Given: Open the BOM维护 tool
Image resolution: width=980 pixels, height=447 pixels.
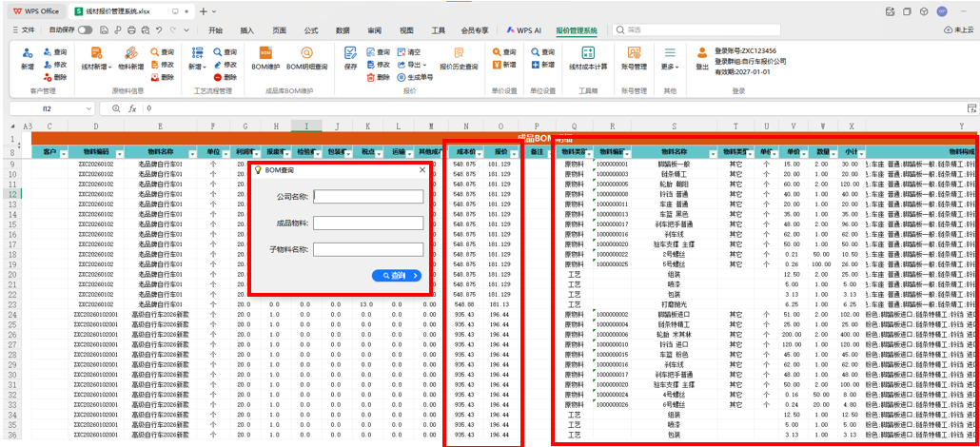Looking at the screenshot, I should pyautogui.click(x=265, y=58).
